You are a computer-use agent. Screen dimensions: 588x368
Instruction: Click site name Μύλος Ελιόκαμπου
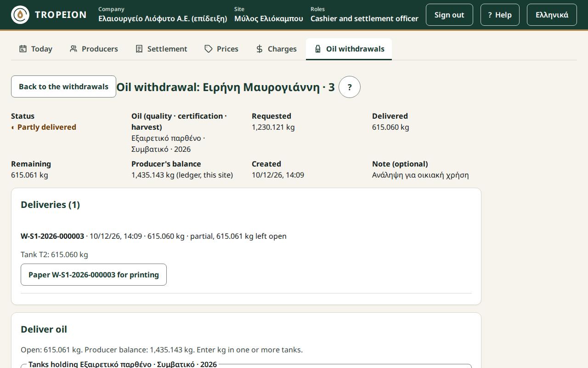[x=269, y=19]
